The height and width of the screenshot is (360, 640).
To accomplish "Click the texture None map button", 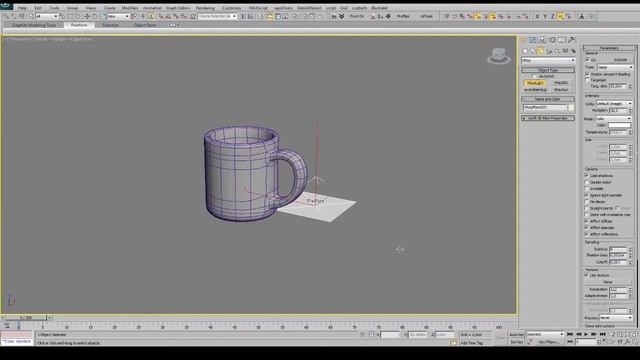I will coord(608,282).
